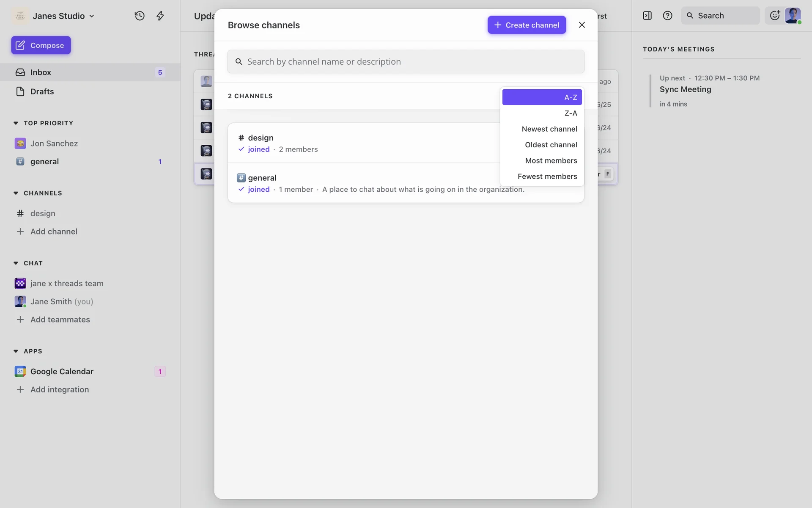Viewport: 812px width, 508px height.
Task: Collapse the Top Priority section
Action: pyautogui.click(x=16, y=123)
